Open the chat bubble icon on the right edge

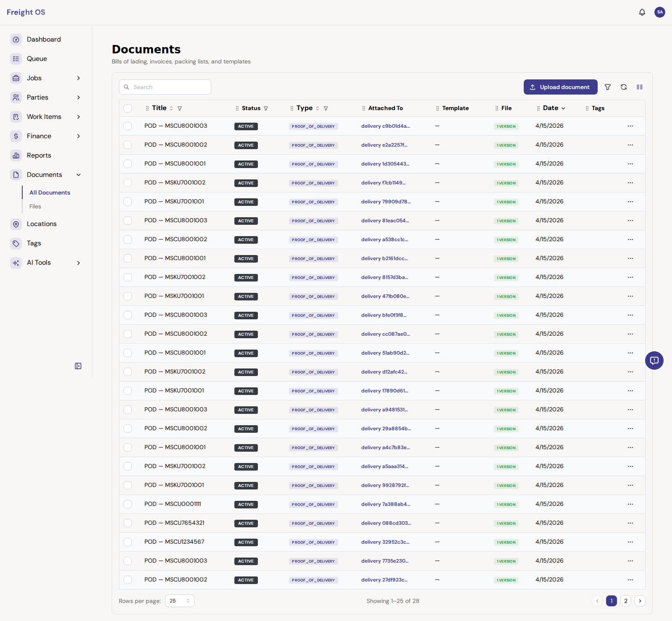click(x=654, y=360)
